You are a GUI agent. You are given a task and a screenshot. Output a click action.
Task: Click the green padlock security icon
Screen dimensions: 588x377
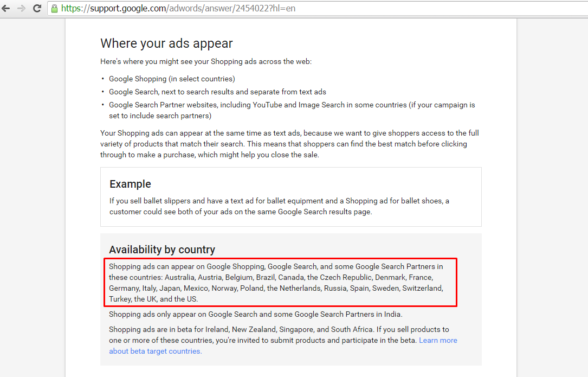click(54, 9)
